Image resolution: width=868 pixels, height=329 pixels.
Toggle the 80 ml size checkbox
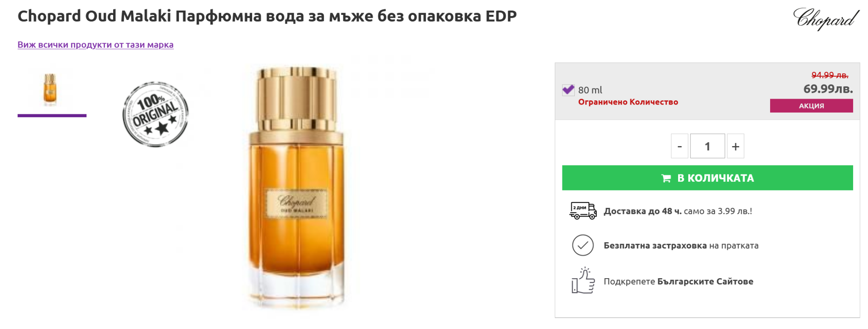pyautogui.click(x=568, y=90)
